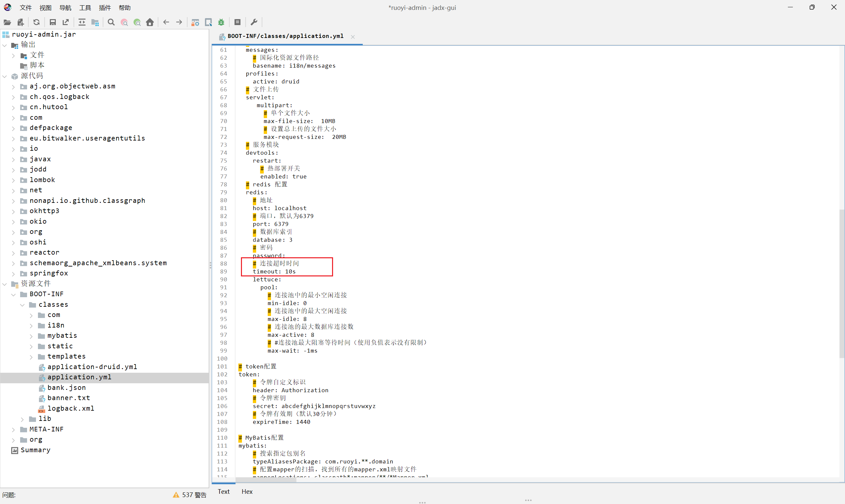
Task: Expand the cn.hutool package
Action: (13, 107)
